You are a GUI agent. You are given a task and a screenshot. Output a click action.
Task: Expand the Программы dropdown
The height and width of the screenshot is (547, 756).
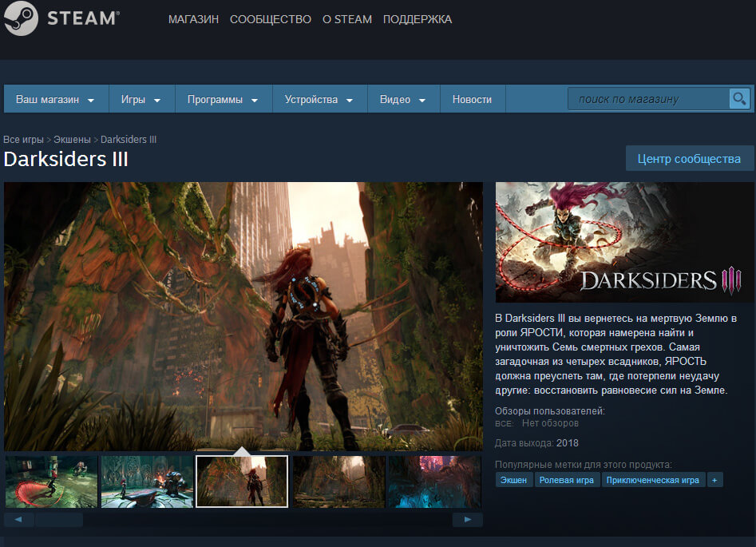[x=224, y=99]
